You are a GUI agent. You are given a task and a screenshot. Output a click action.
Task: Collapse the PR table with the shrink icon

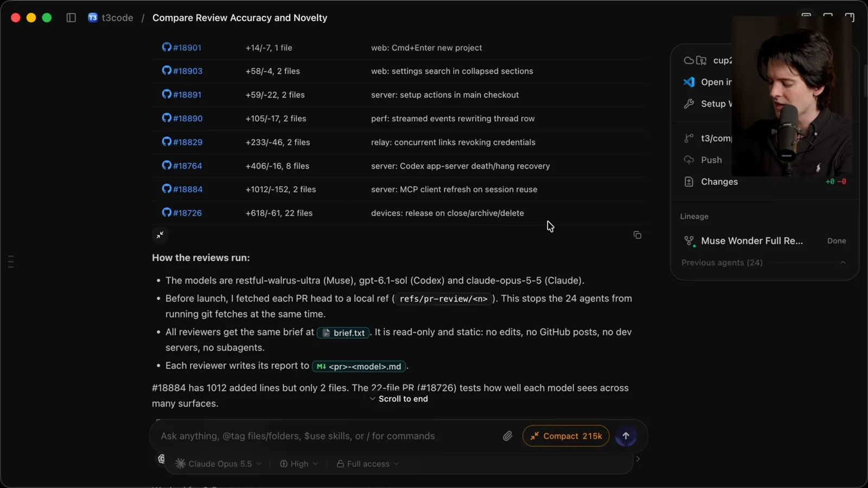tap(160, 235)
